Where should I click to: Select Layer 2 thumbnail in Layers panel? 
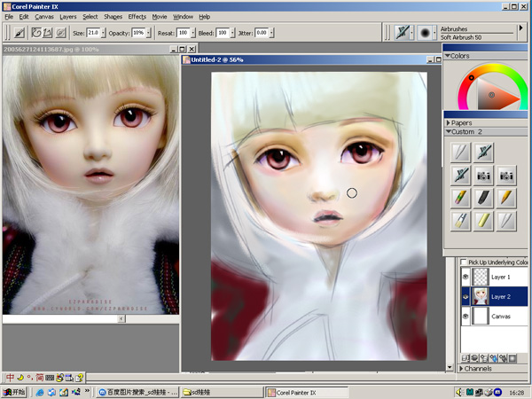tap(481, 296)
